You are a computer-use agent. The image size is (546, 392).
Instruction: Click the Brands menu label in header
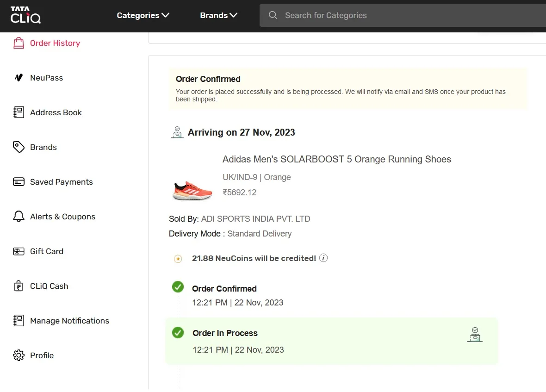coord(214,15)
